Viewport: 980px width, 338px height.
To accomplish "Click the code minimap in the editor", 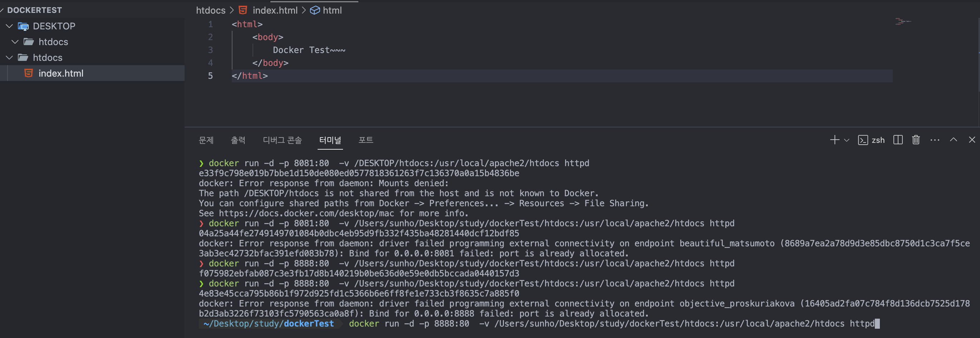I will (903, 21).
